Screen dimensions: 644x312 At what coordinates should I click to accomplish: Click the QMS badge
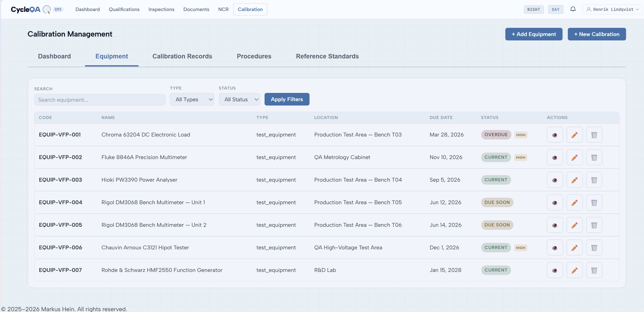click(58, 9)
